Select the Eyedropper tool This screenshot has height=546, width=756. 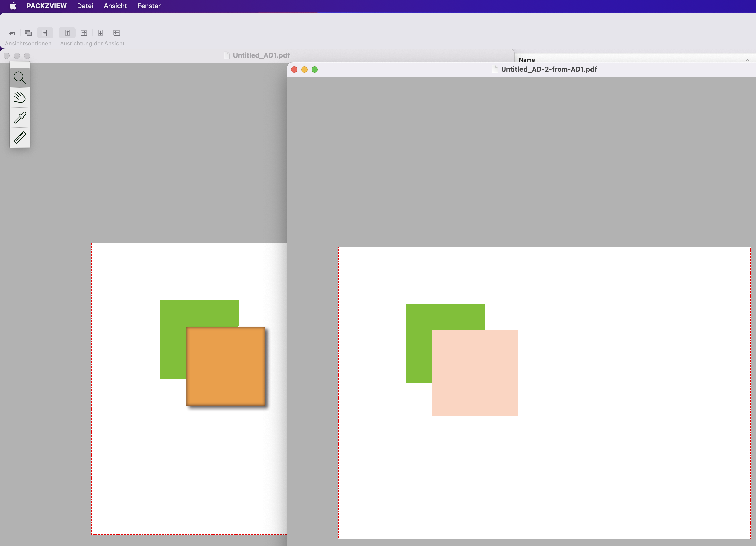tap(20, 118)
